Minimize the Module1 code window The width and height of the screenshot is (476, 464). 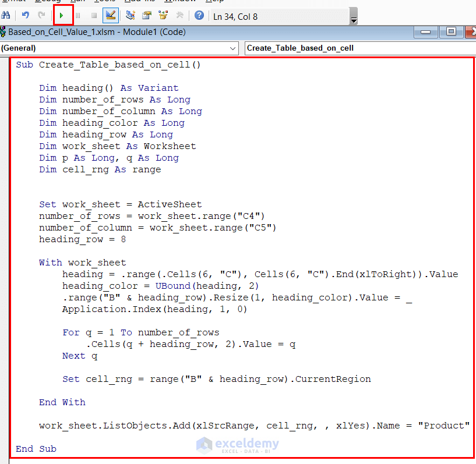pyautogui.click(x=426, y=32)
